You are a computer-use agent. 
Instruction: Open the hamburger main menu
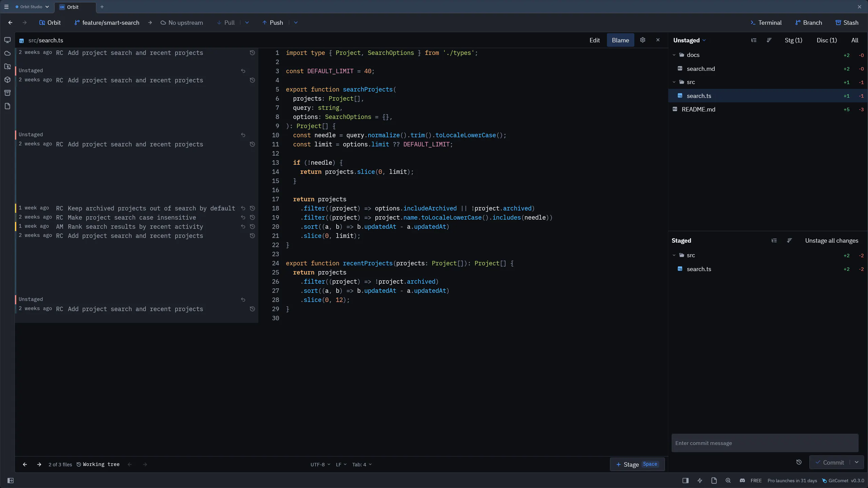[x=6, y=7]
